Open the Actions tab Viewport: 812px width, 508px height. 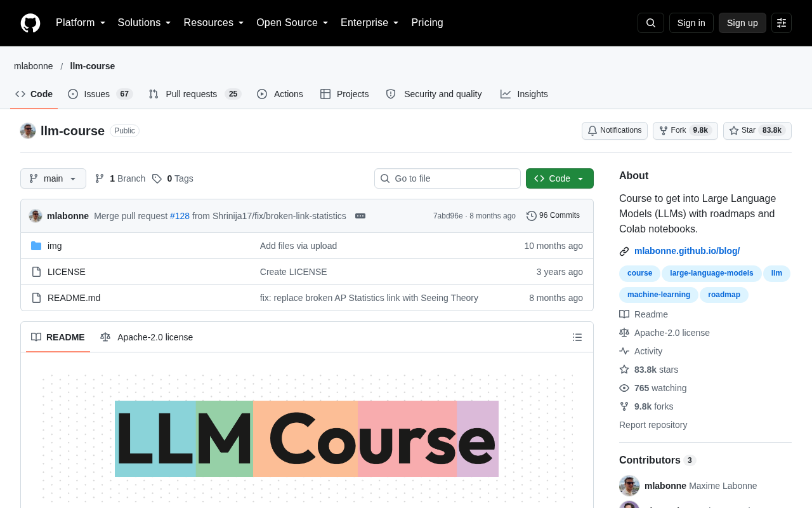point(280,94)
